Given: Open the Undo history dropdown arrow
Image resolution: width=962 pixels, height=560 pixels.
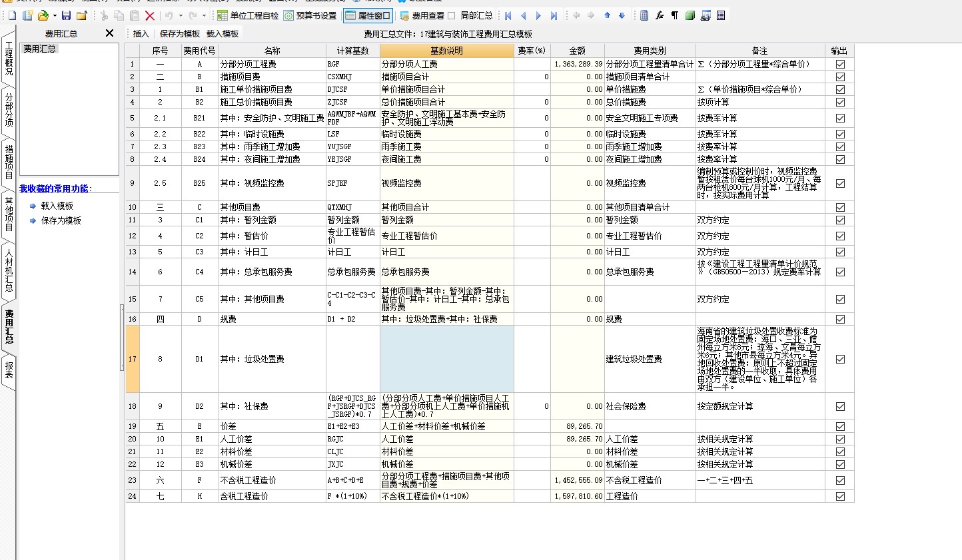Looking at the screenshot, I should coord(181,15).
